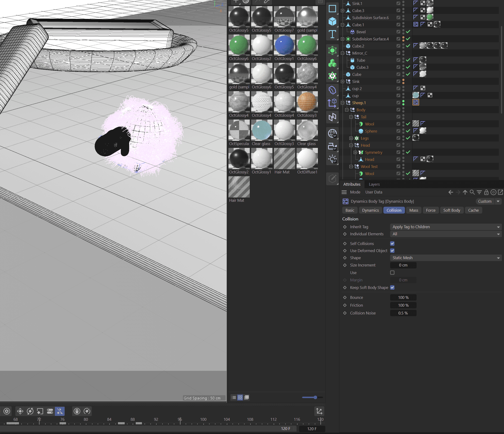The image size is (504, 434).
Task: Select the Cube primitive tool icon
Action: click(332, 22)
